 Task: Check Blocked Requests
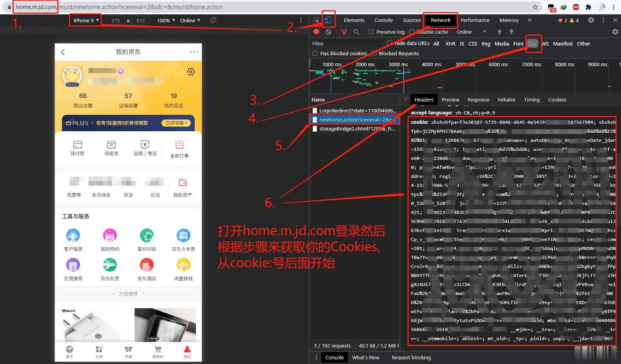[x=374, y=53]
